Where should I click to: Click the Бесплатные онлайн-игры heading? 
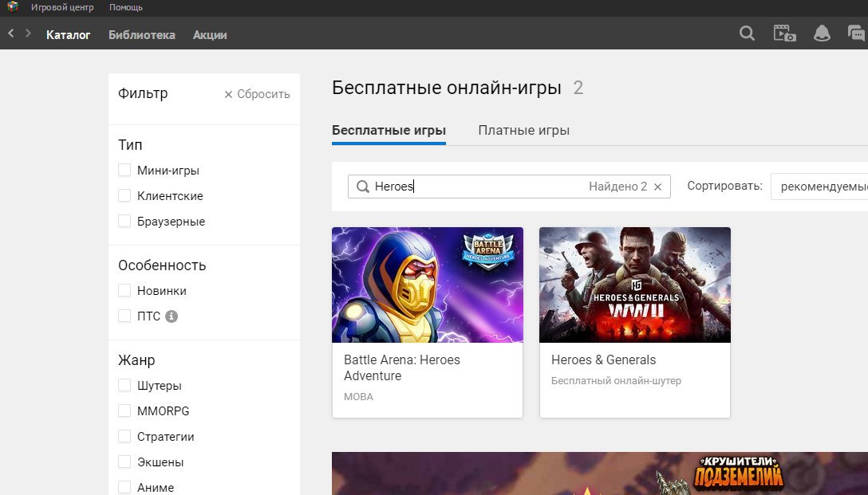tap(447, 88)
